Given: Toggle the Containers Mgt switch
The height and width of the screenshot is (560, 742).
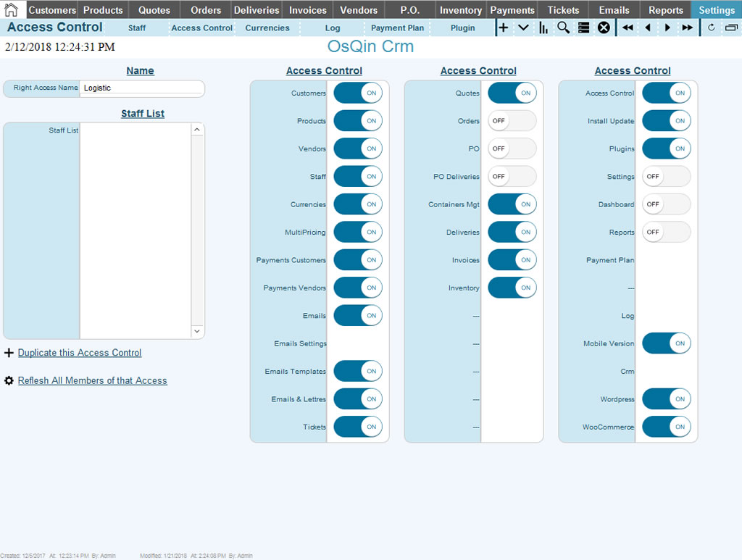Looking at the screenshot, I should [512, 204].
